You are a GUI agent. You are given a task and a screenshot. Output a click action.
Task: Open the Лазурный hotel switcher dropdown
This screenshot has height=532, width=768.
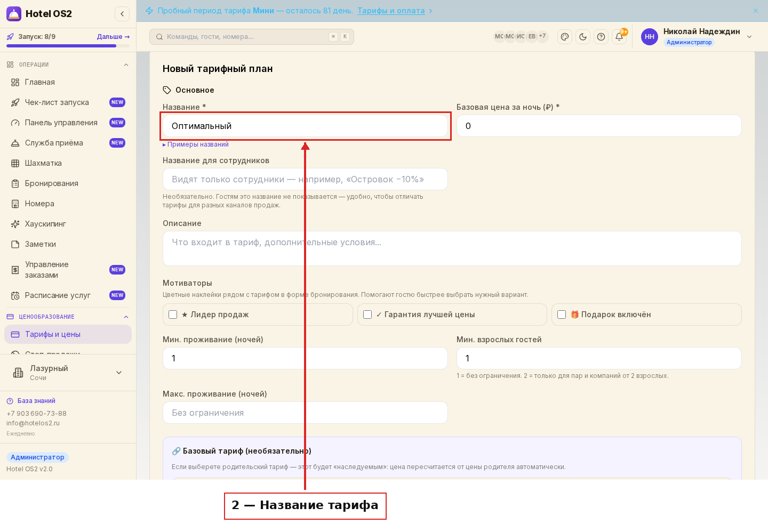(x=119, y=373)
